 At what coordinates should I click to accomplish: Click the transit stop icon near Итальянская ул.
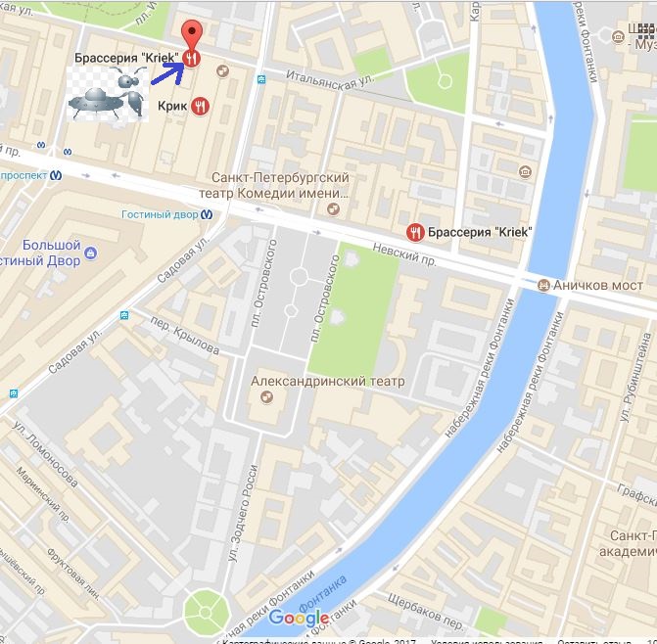point(261,79)
